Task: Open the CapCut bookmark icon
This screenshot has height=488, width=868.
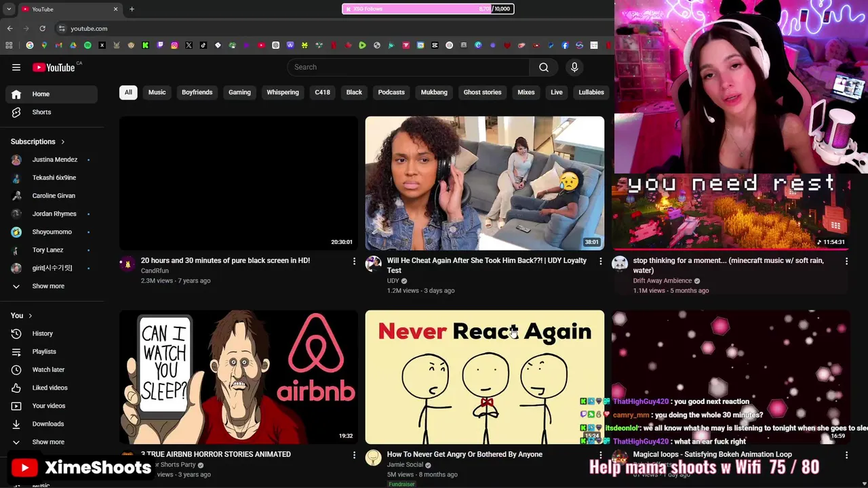Action: (435, 45)
